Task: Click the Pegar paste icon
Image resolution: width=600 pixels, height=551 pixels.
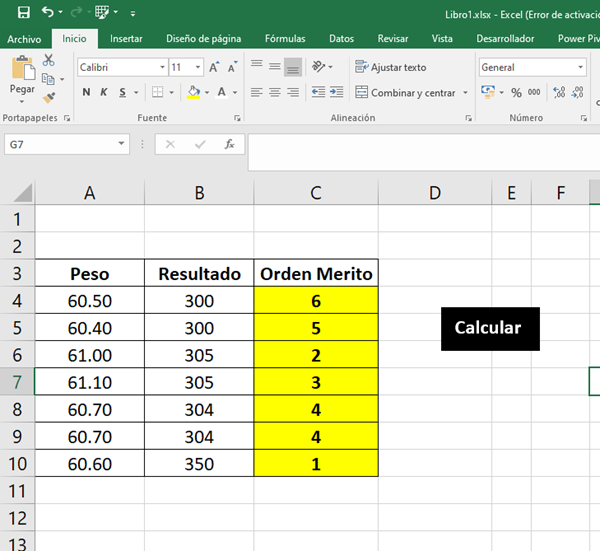Action: click(x=23, y=69)
